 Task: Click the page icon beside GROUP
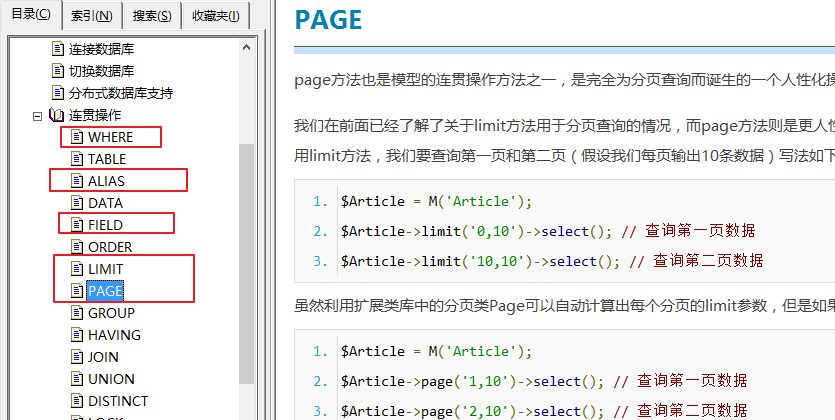[77, 313]
